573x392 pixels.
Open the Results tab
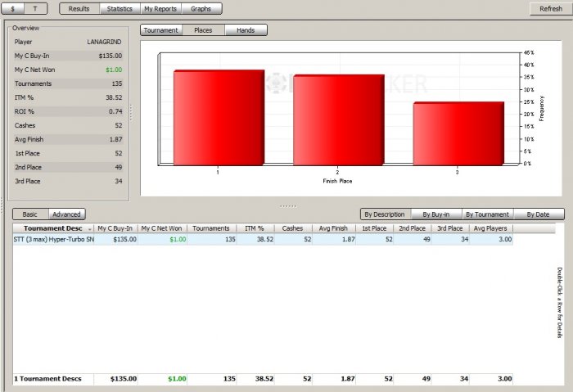[x=79, y=9]
